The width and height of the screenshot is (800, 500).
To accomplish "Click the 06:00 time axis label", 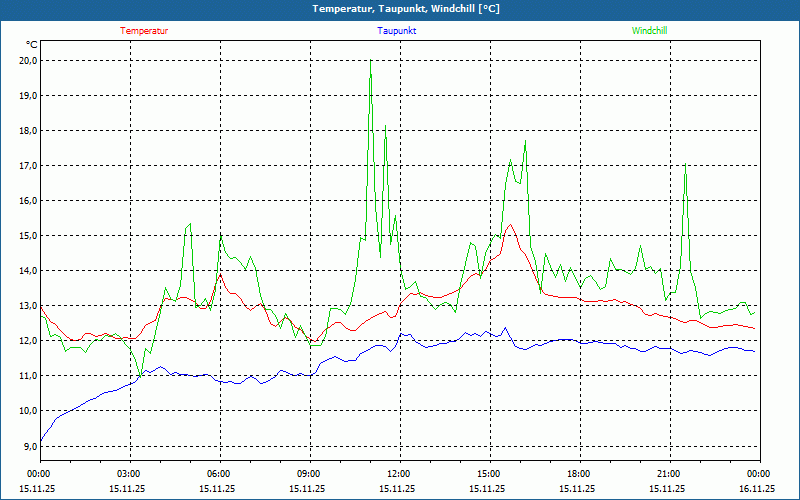I will click(x=219, y=474).
